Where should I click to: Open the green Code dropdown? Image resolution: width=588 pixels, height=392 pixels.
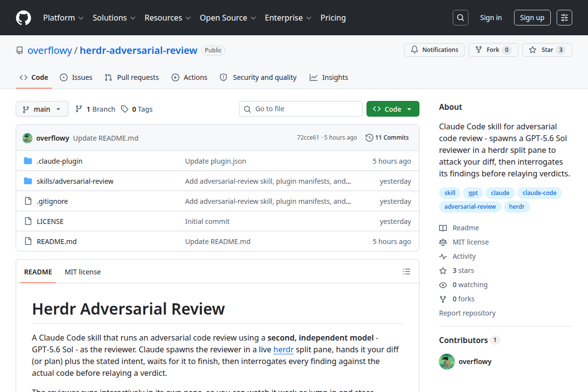click(393, 109)
